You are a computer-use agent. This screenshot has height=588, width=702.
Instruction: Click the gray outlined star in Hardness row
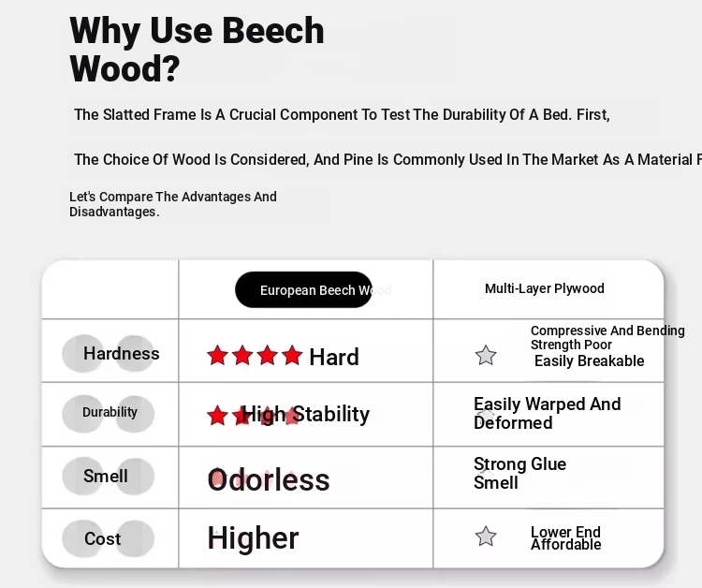(x=486, y=356)
